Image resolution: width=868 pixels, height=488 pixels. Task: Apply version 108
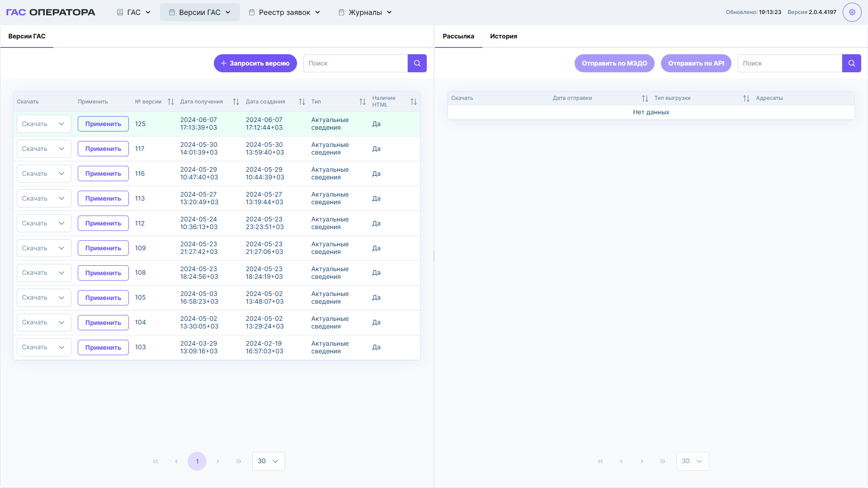point(103,273)
